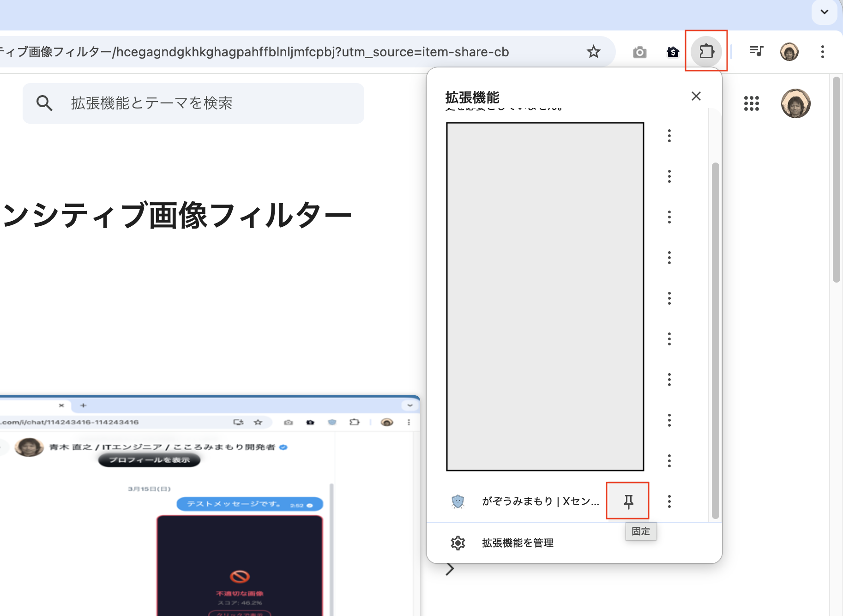The height and width of the screenshot is (616, 843).
Task: Click the がぞうみまもり shield icon
Action: (x=458, y=501)
